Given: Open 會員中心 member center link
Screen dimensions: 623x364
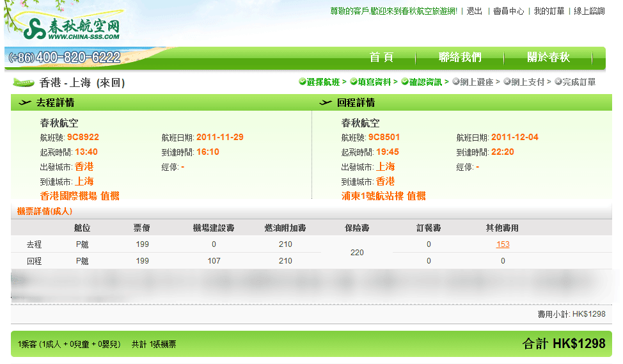Looking at the screenshot, I should pyautogui.click(x=509, y=11).
